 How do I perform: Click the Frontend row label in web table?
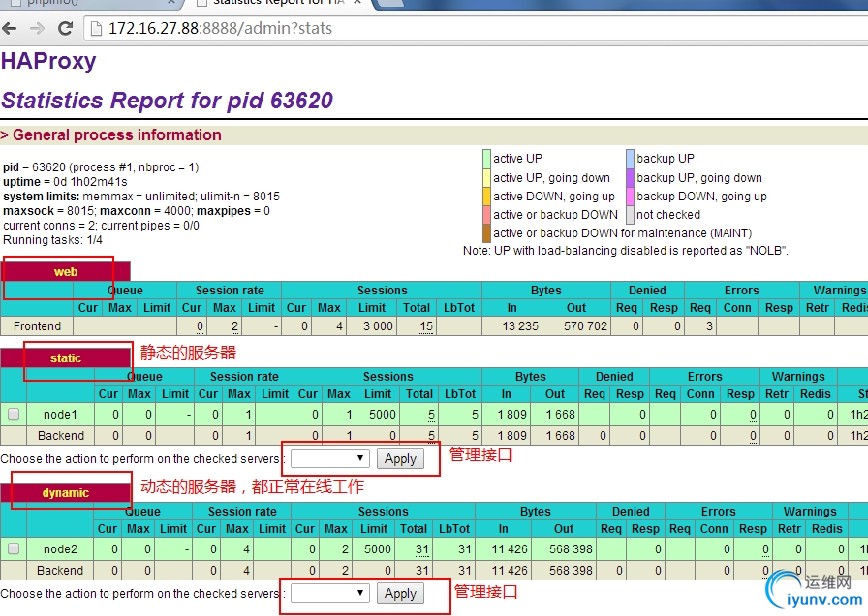click(x=37, y=326)
